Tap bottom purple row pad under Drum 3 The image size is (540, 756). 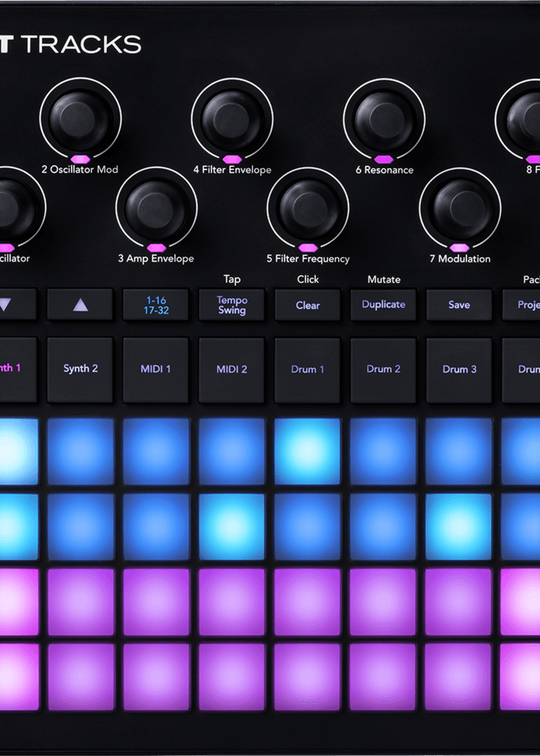pyautogui.click(x=459, y=677)
